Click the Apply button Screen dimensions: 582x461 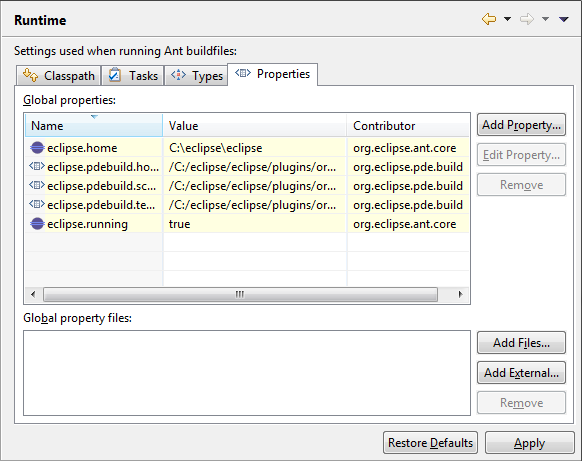(529, 442)
